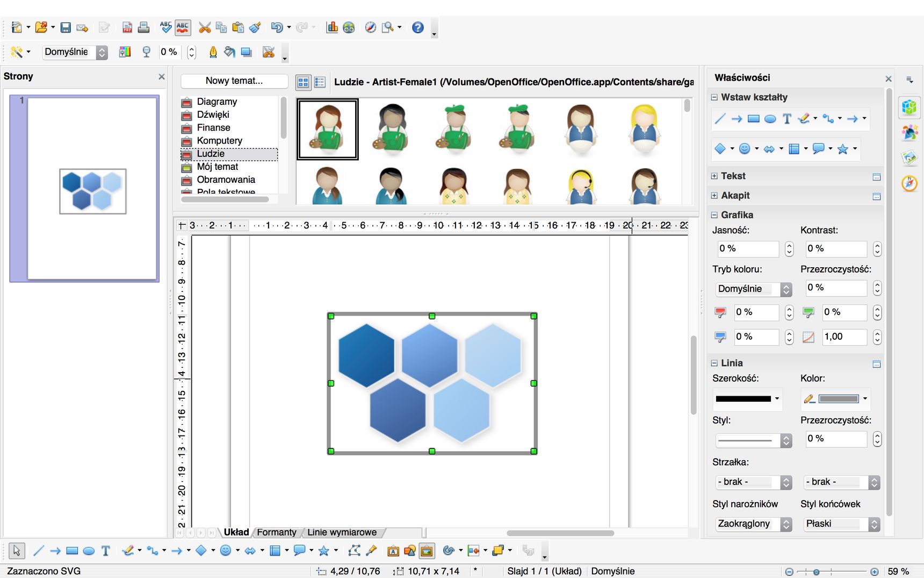Open first Strzałka - brak - dropdown
924x578 pixels.
[x=754, y=482]
